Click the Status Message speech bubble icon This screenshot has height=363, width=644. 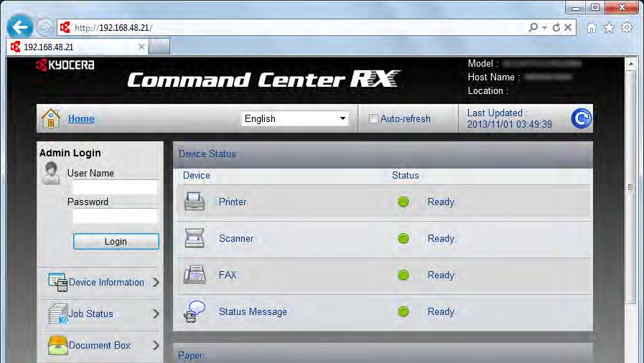(x=195, y=312)
